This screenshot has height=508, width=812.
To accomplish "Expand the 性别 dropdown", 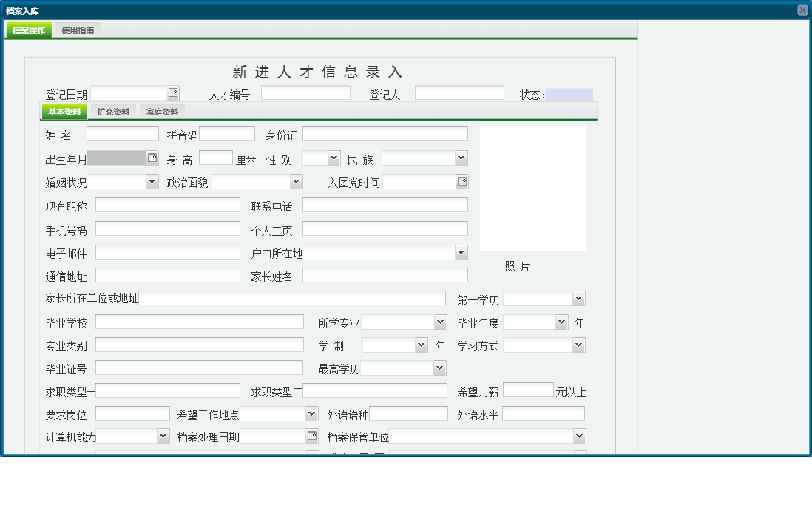I will point(332,158).
